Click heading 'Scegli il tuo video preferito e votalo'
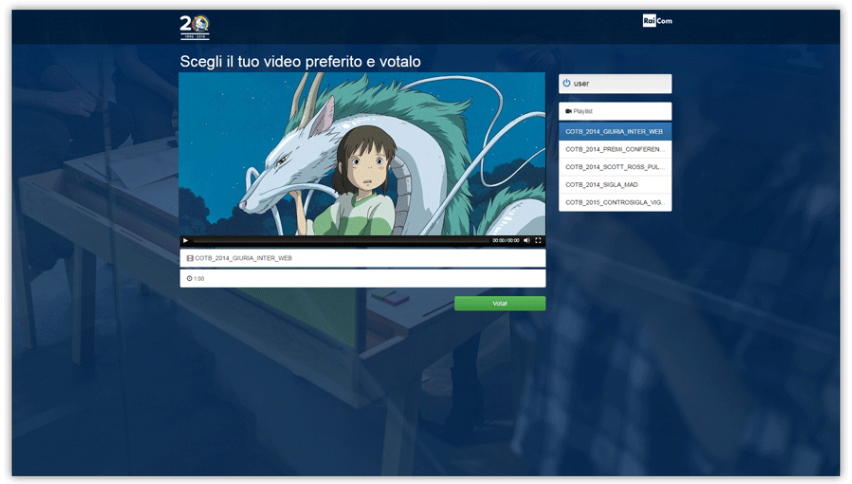This screenshot has width=852, height=484. click(x=300, y=61)
